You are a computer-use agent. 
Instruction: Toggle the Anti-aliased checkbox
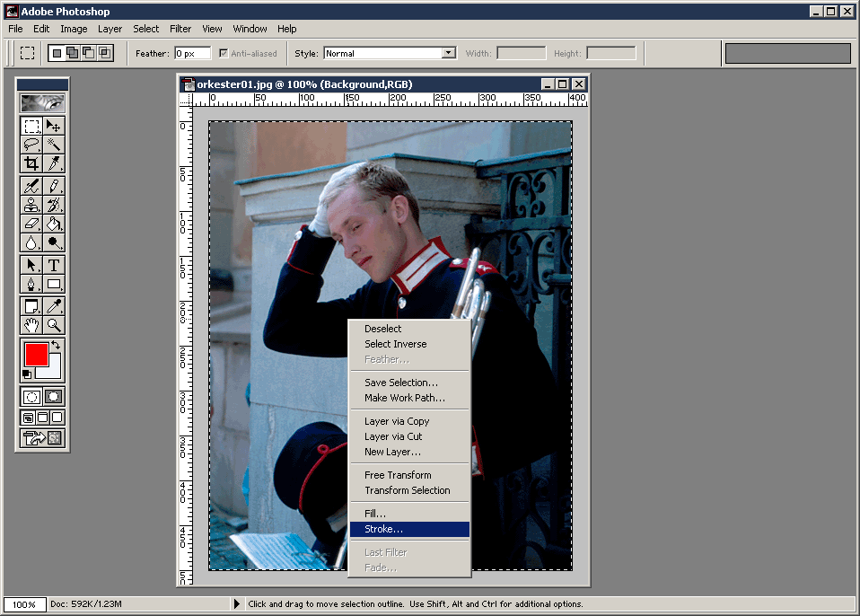click(224, 54)
